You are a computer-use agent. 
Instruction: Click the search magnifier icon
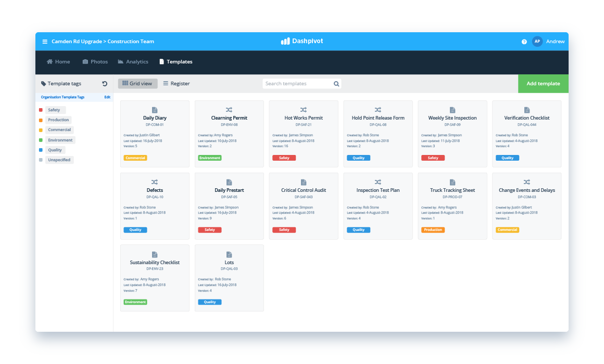pyautogui.click(x=336, y=83)
